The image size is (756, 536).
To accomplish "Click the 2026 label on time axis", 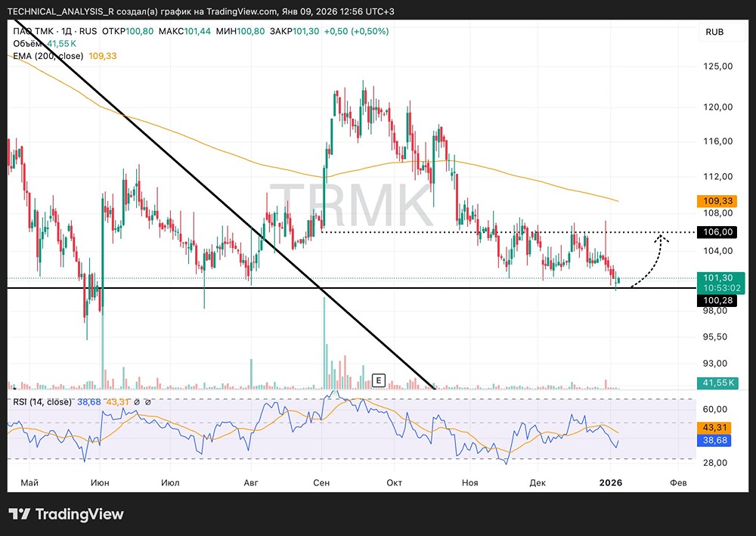I will coord(611,482).
